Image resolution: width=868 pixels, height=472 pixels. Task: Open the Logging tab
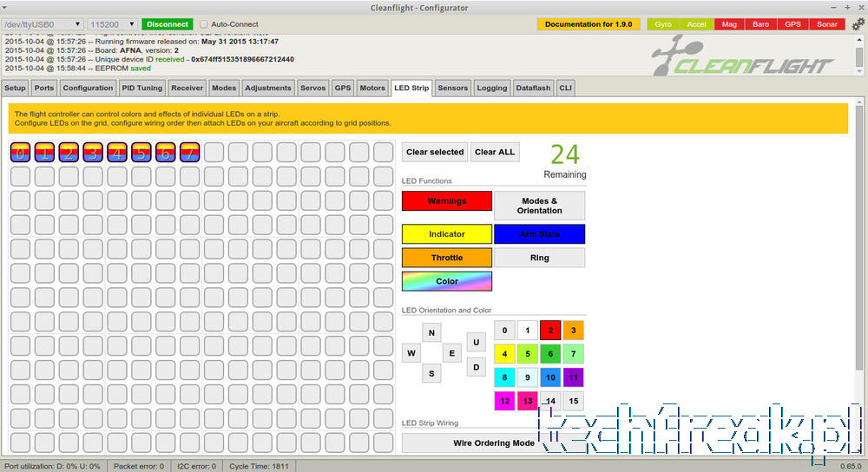coord(492,88)
